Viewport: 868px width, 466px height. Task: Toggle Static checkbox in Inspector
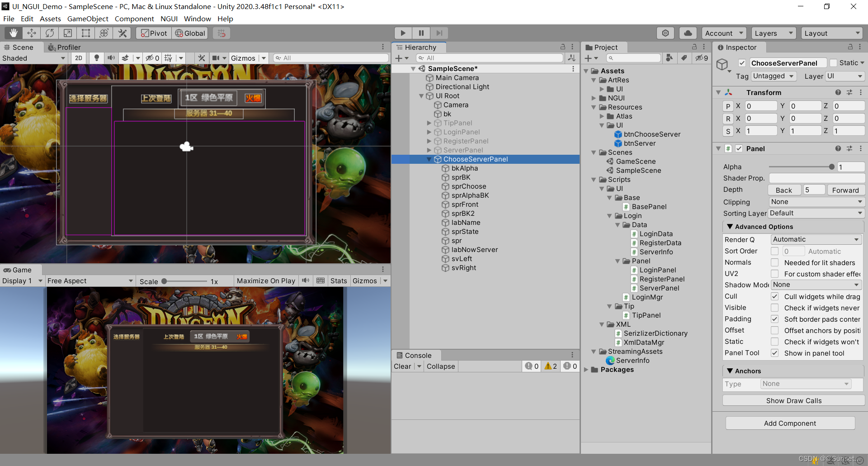pos(833,63)
